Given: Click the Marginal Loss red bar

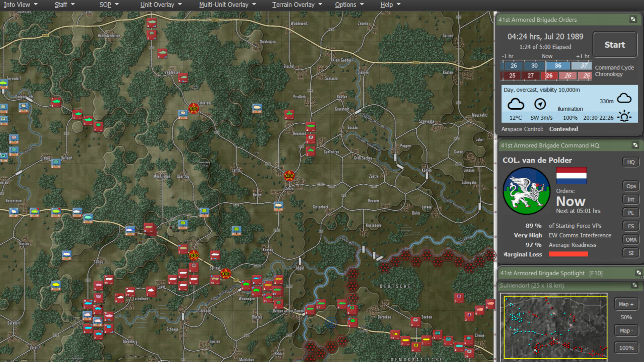Looking at the screenshot, I should click(x=568, y=254).
